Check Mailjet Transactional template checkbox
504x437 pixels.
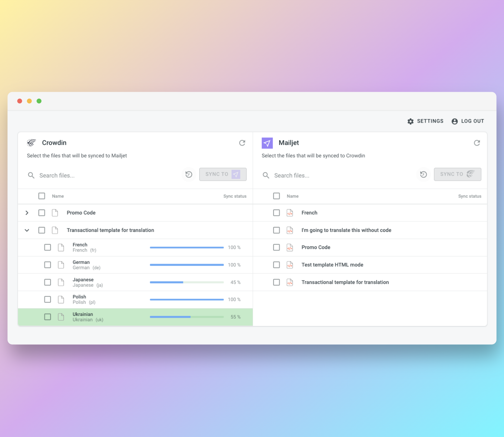click(276, 282)
